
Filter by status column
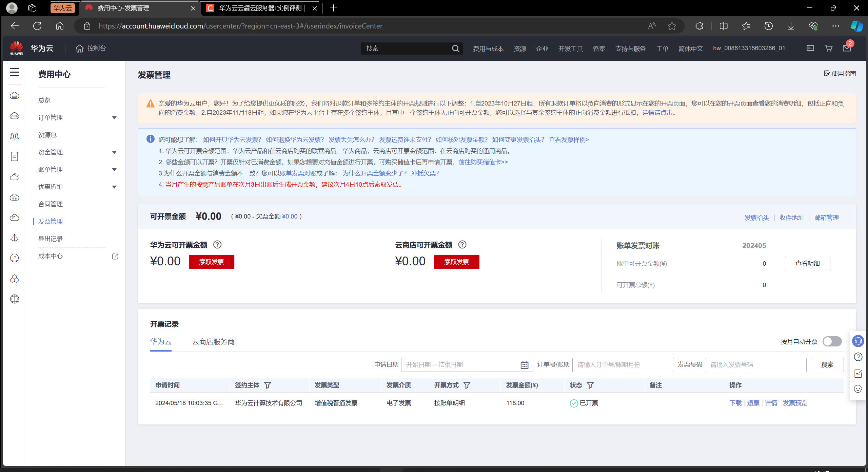coord(590,385)
